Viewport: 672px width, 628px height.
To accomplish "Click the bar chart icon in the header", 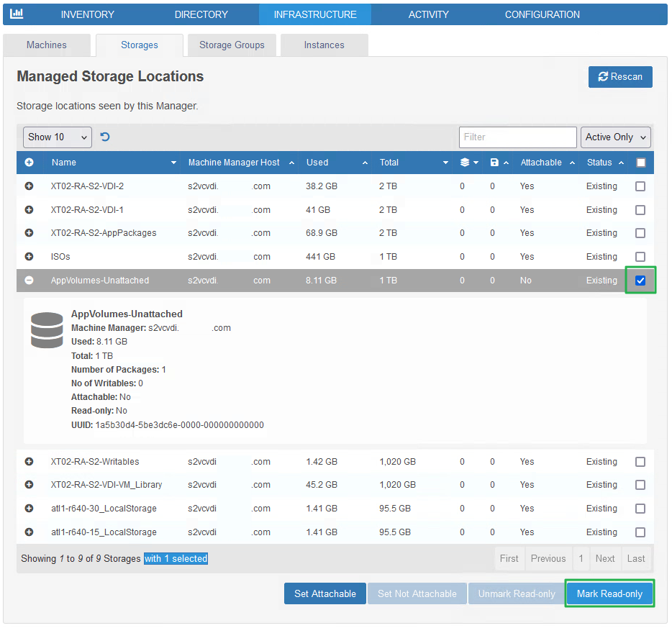I will click(x=17, y=14).
